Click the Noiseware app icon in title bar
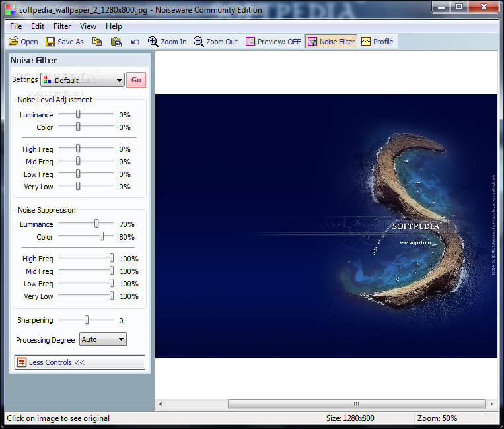 11,10
